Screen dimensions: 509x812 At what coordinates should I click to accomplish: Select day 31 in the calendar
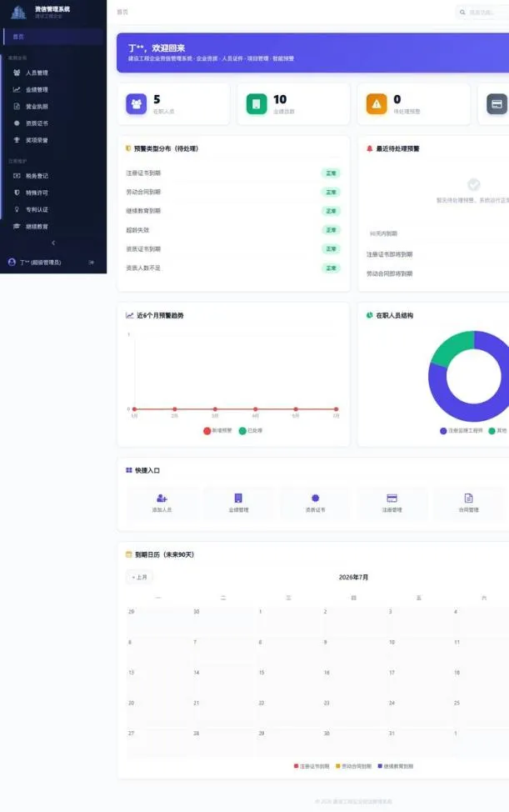click(x=419, y=743)
